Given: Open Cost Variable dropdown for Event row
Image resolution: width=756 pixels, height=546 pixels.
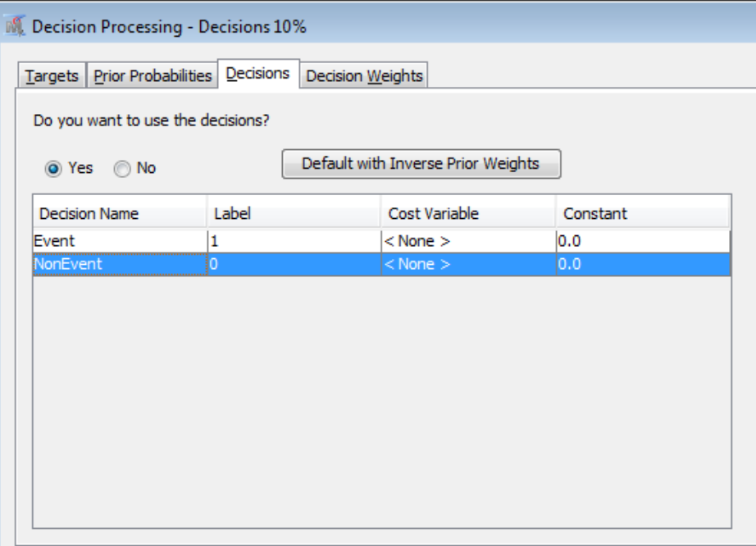Looking at the screenshot, I should pyautogui.click(x=467, y=241).
